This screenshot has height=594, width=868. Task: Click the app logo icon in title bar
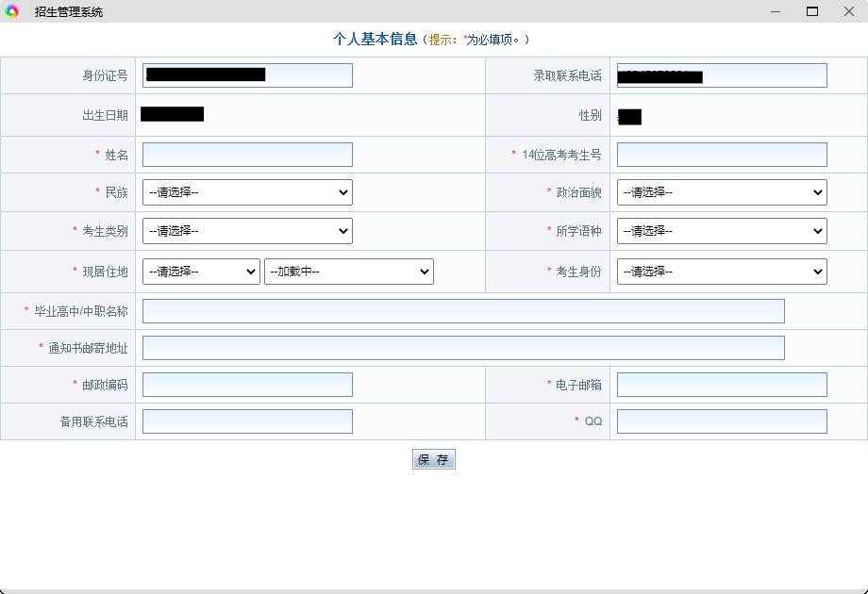tap(12, 11)
